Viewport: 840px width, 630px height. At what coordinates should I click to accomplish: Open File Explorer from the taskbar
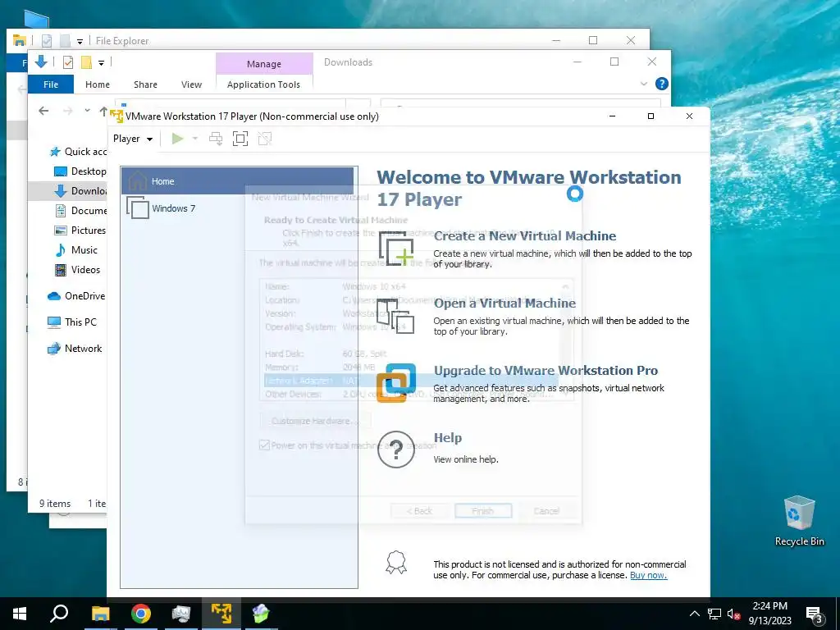(100, 614)
